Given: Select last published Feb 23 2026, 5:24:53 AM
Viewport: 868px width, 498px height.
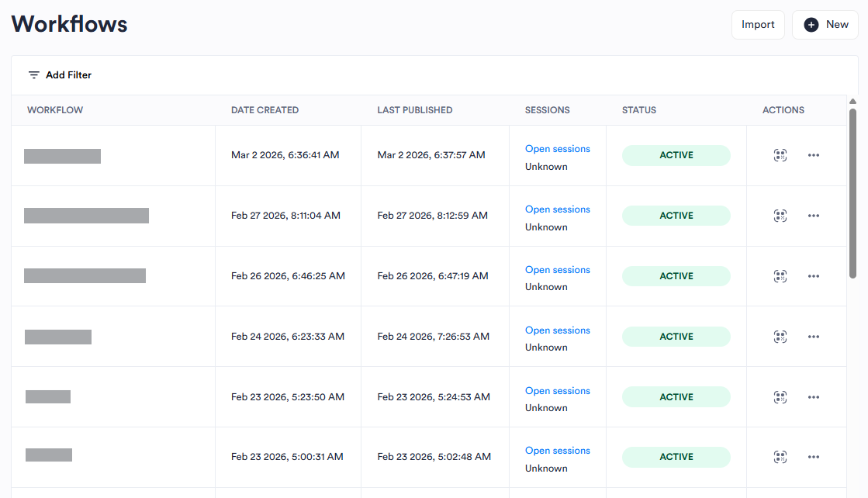Looking at the screenshot, I should (434, 396).
